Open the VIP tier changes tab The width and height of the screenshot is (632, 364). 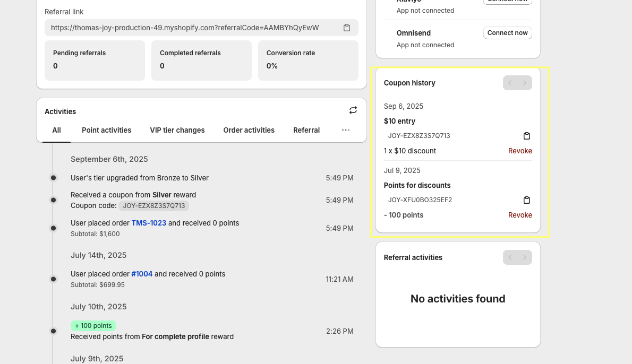177,130
